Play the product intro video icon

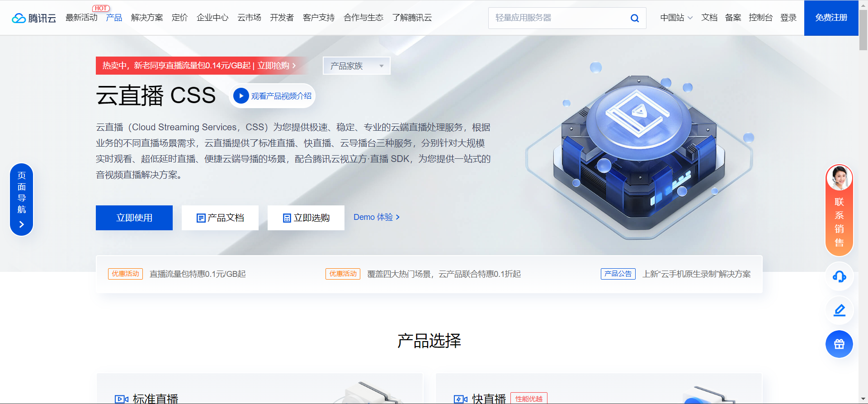click(241, 96)
